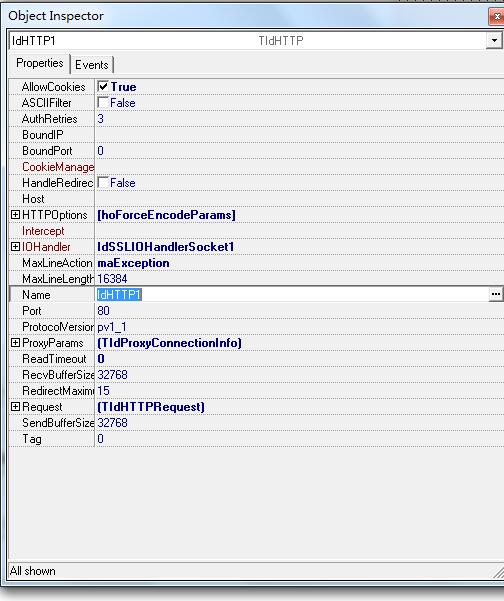Select the Intercept property row
Image resolution: width=504 pixels, height=601 pixels.
[257, 231]
